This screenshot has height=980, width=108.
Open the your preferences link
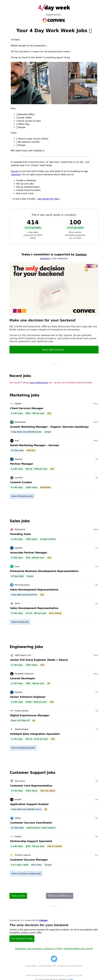38,383
